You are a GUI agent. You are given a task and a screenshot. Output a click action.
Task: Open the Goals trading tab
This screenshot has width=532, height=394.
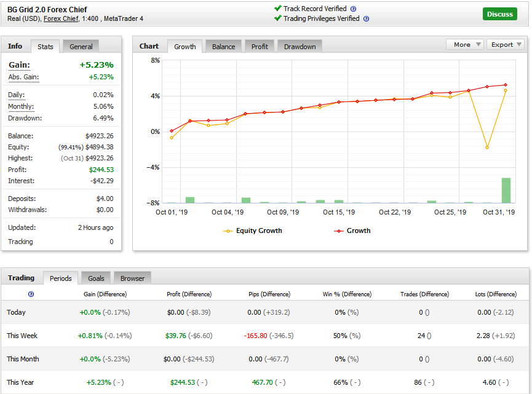(x=96, y=278)
